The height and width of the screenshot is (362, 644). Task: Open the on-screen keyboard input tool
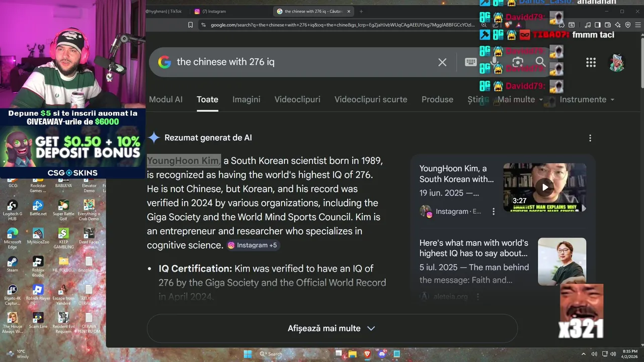pos(471,62)
